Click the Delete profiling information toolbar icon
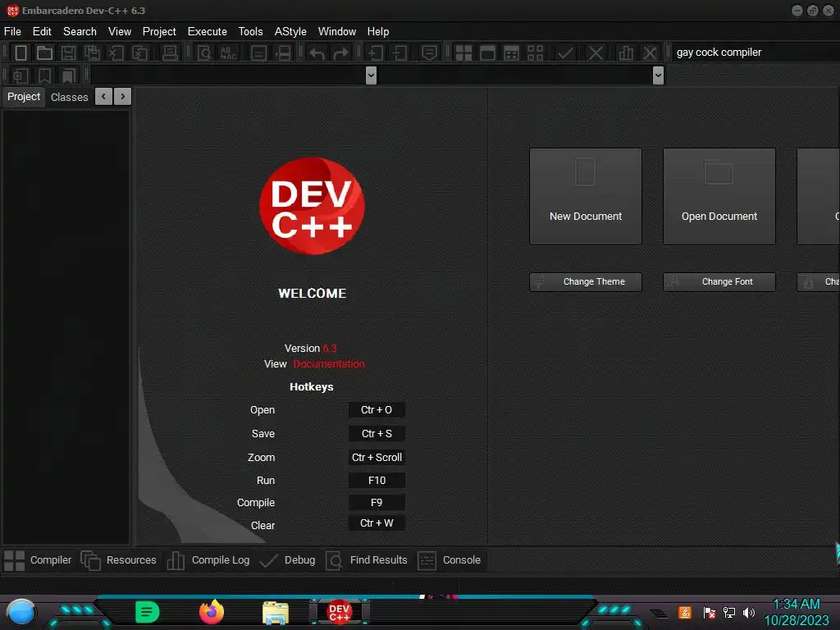The height and width of the screenshot is (630, 840). tap(650, 52)
